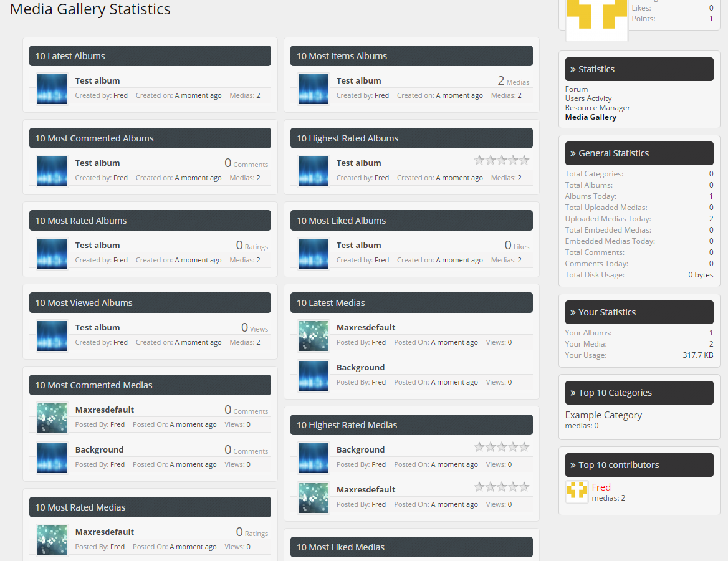Open Test album title in 10 Most Rated Albums
Image resolution: width=728 pixels, height=561 pixels.
point(97,245)
